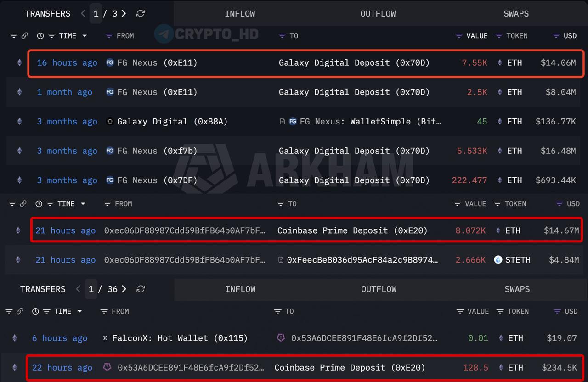
Task: Open the FG Nexus (0x7DF) entity link
Action: click(157, 180)
